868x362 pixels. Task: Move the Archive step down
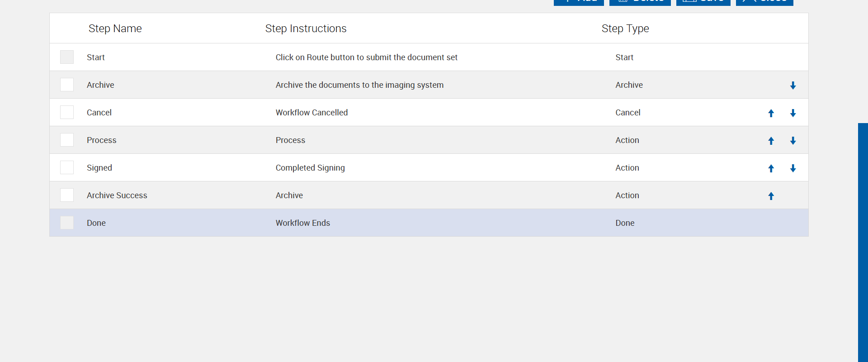[793, 86]
